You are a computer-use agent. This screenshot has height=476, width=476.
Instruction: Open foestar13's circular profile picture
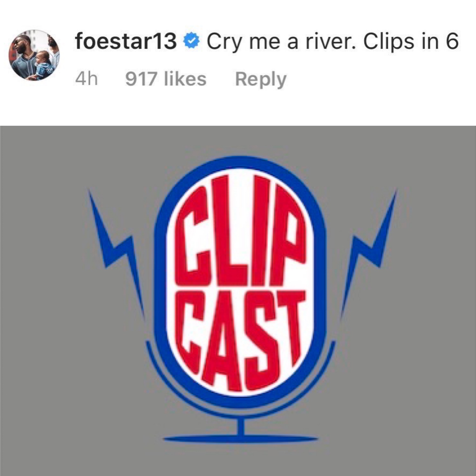pyautogui.click(x=34, y=55)
